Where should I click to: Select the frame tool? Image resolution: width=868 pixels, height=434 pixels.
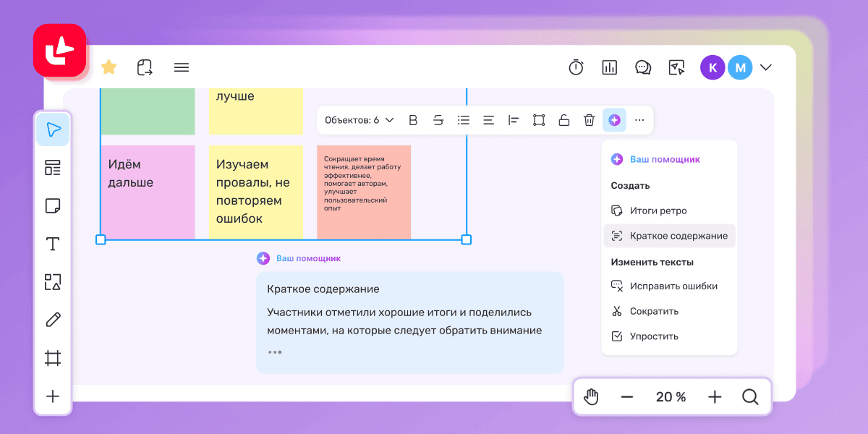[x=53, y=358]
